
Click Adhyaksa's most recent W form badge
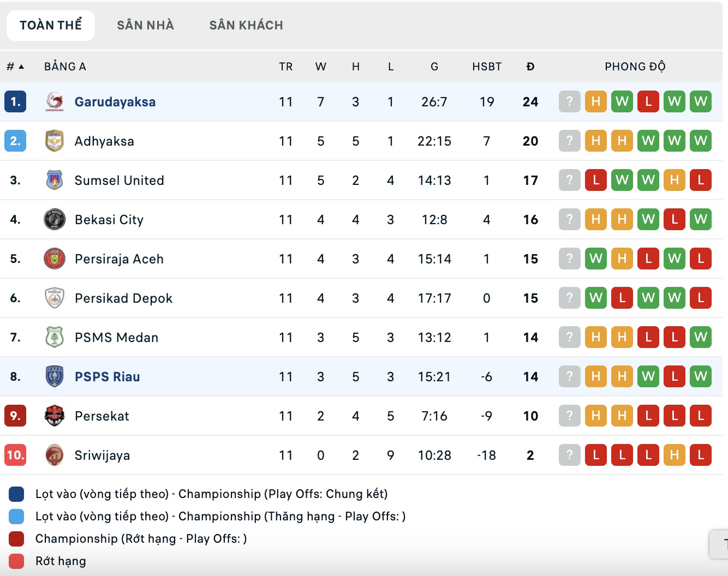coord(701,141)
